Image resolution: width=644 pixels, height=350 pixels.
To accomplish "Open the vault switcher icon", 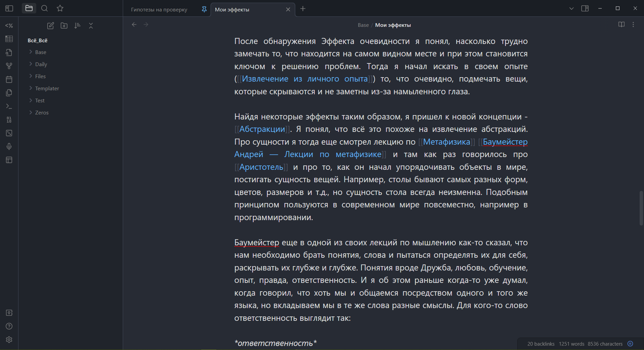I will point(9,313).
